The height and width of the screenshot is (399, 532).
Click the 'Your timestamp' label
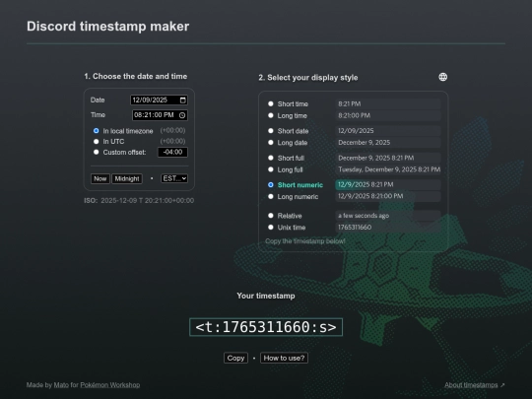point(266,296)
